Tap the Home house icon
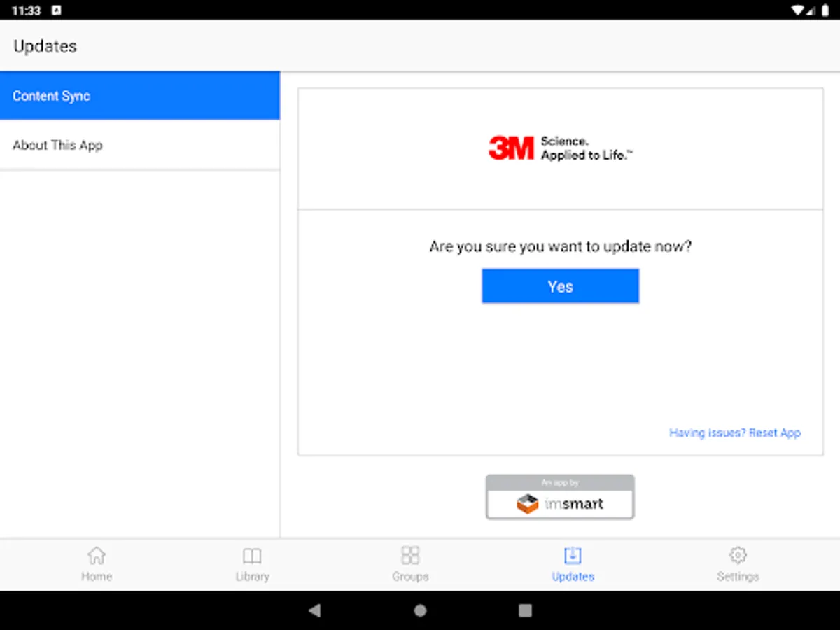The height and width of the screenshot is (630, 840). tap(97, 556)
